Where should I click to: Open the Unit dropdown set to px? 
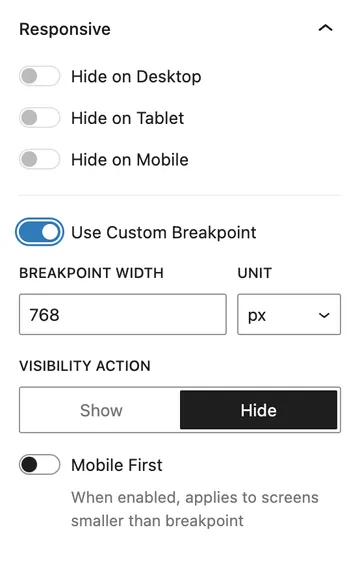click(289, 315)
